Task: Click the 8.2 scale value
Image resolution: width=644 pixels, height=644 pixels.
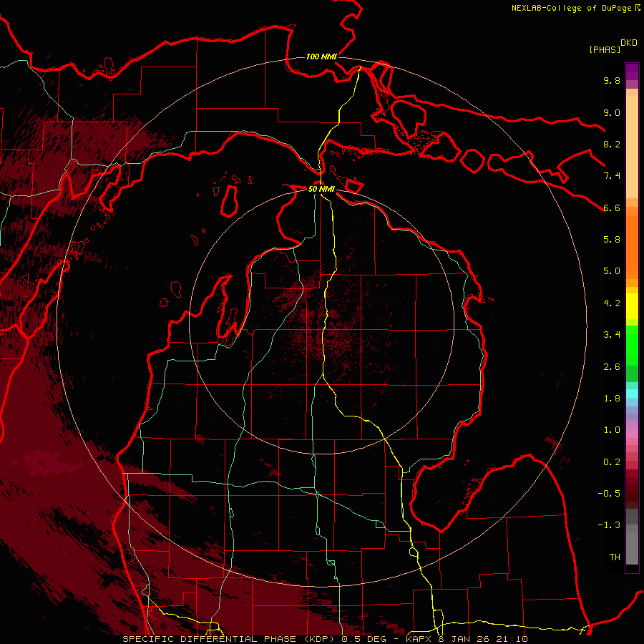Action: 612,144
